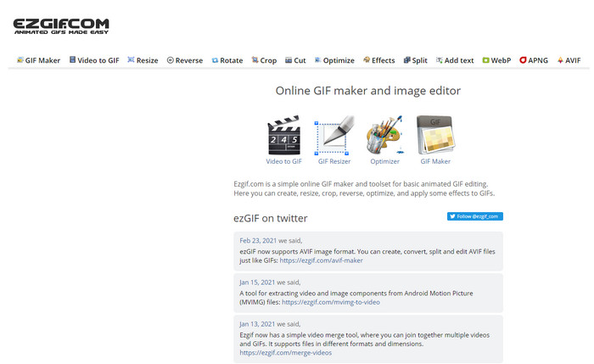594x364 pixels.
Task: Click the EZGIF.COM logo
Action: tap(61, 26)
